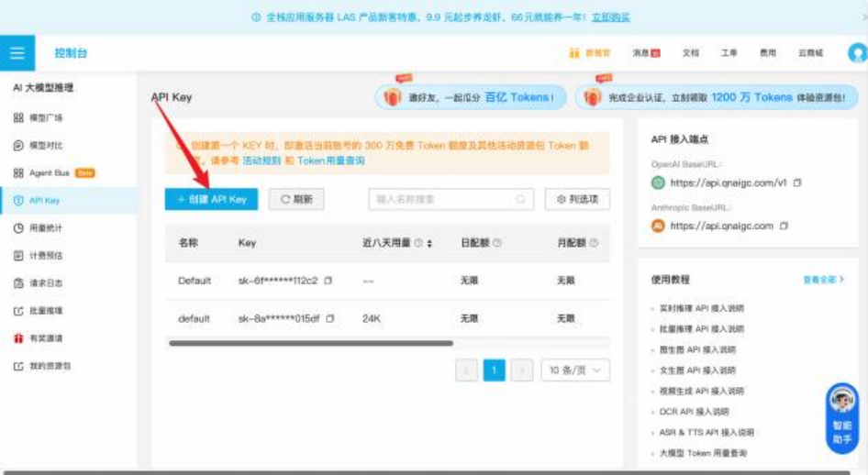Screen dimensions: 868x475
Task: Copy the sk-6f******112c2 key
Action: pos(328,281)
